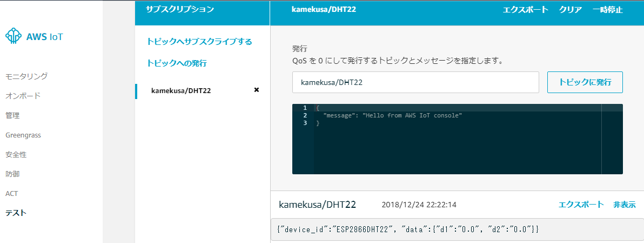The height and width of the screenshot is (243, 644).
Task: Click line number 3 in editor gutter
Action: 305,123
